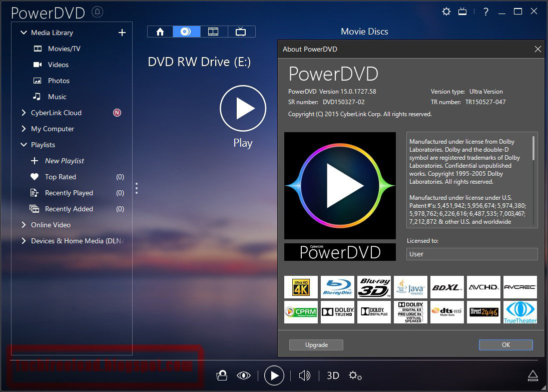Click the AVCHD logo
548x392 pixels.
click(484, 287)
